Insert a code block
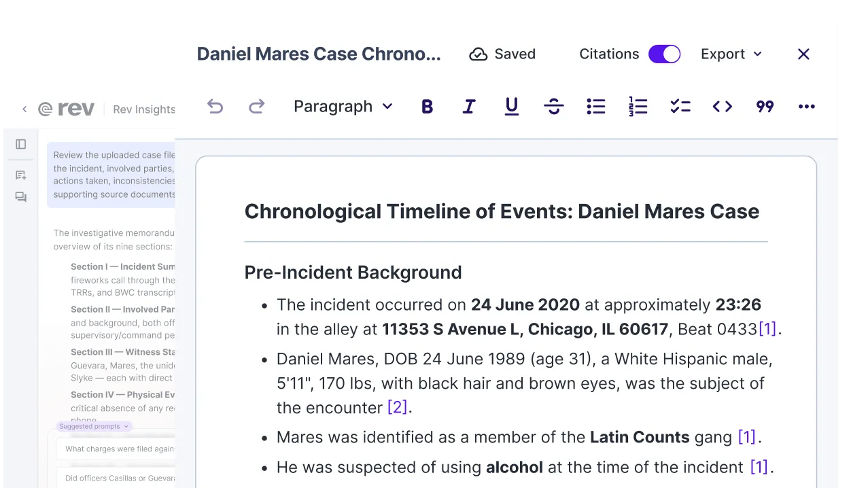The height and width of the screenshot is (488, 868). point(723,107)
